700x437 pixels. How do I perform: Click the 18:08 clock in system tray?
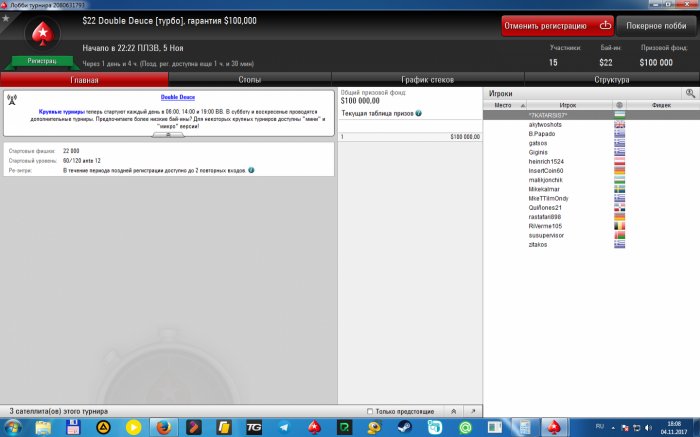[x=674, y=424]
